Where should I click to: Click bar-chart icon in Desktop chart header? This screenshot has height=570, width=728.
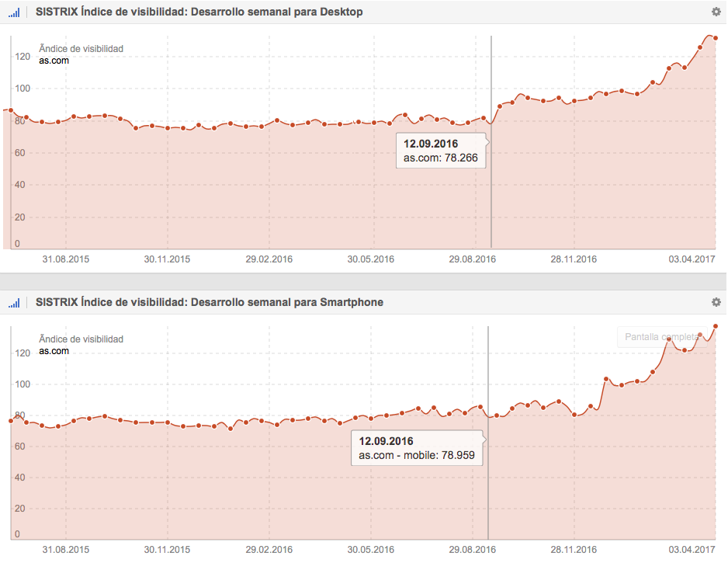click(14, 12)
